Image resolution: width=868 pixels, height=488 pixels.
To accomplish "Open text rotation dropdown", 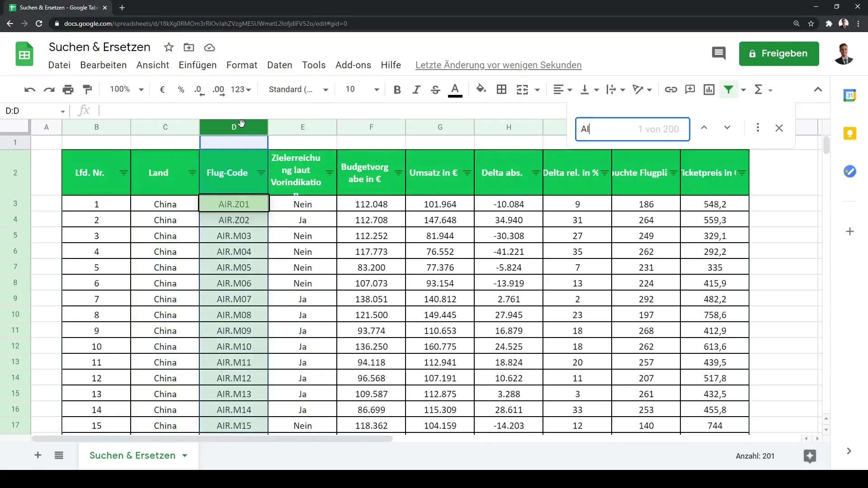I will [642, 89].
